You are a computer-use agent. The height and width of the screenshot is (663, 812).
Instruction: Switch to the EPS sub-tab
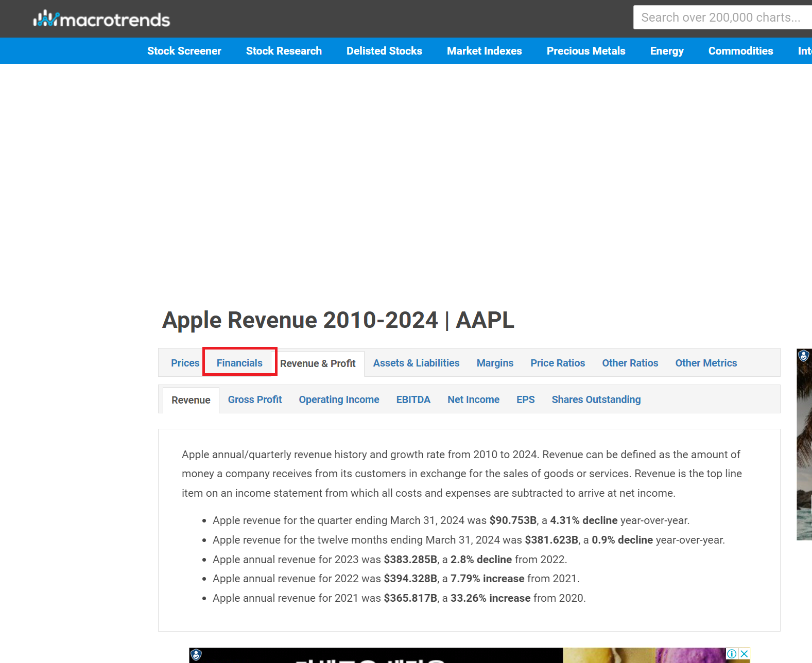tap(526, 399)
